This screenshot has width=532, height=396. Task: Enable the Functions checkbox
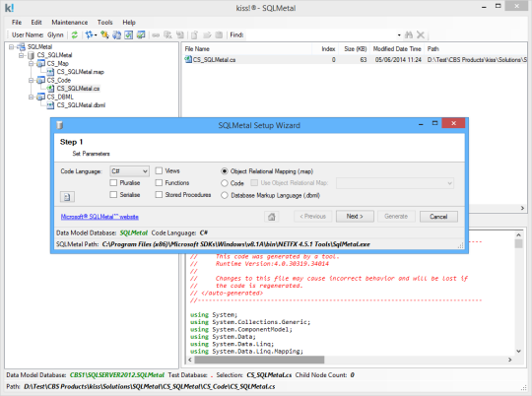159,183
